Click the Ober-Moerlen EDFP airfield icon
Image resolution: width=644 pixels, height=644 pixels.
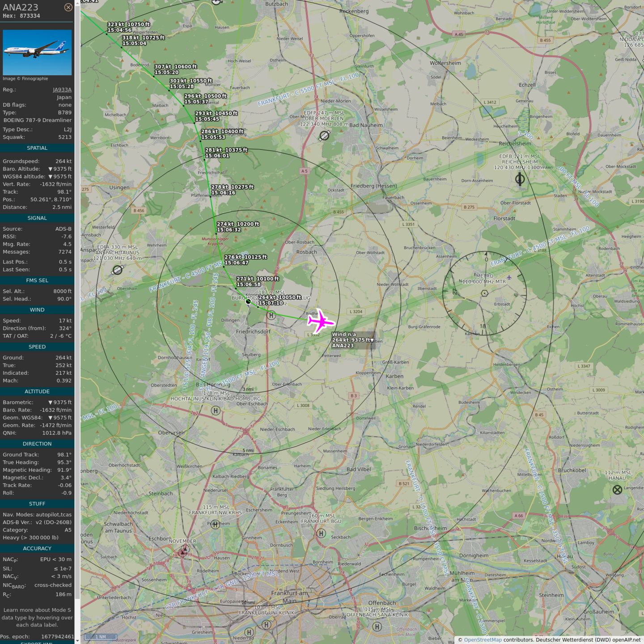(x=324, y=136)
